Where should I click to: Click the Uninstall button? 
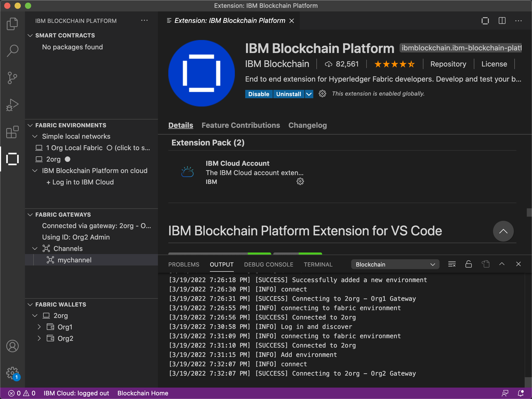[x=289, y=94]
